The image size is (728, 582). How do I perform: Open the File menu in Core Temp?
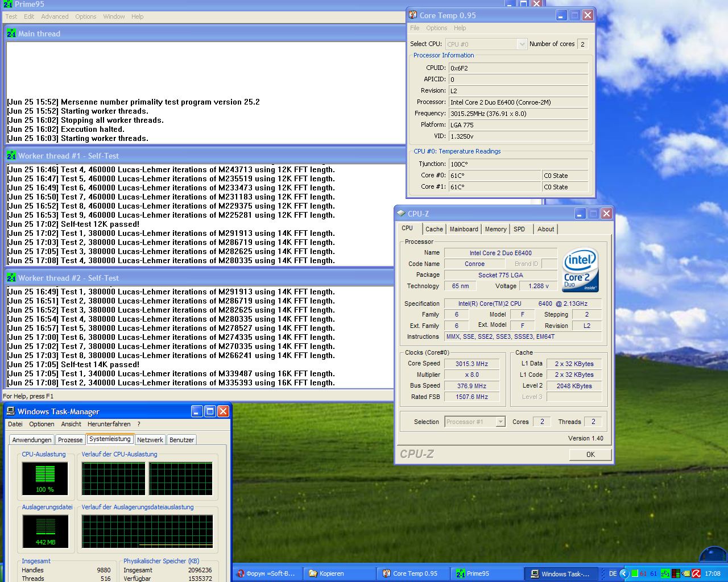tap(415, 28)
